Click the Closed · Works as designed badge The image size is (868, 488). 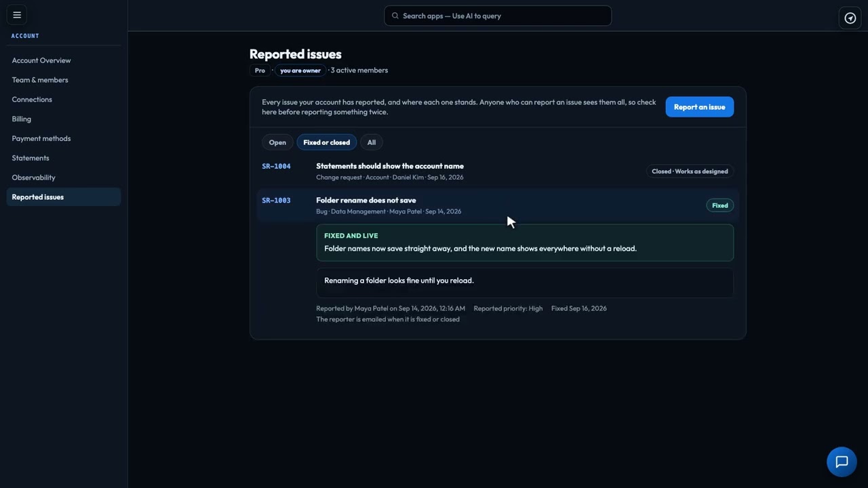point(690,171)
